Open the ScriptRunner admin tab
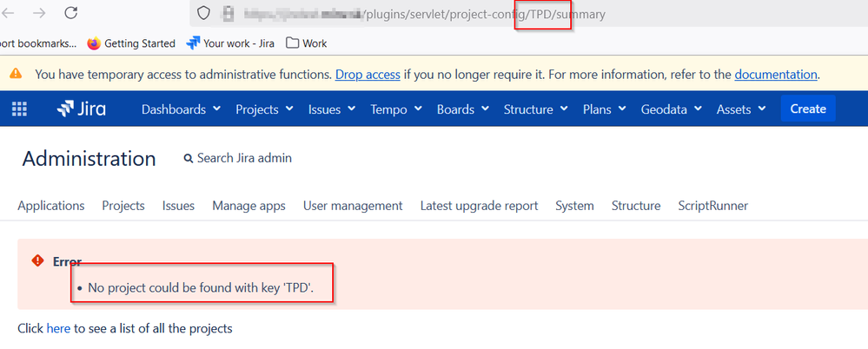The height and width of the screenshot is (349, 868). [713, 206]
